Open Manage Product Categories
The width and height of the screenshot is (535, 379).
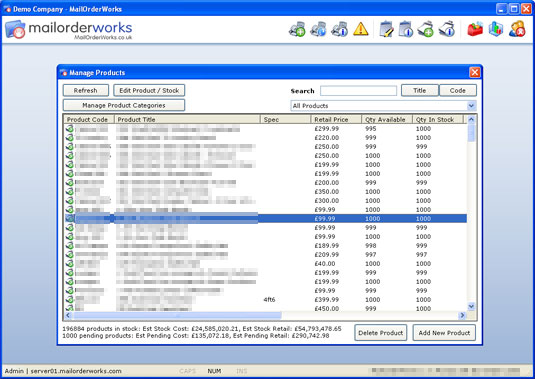[124, 105]
